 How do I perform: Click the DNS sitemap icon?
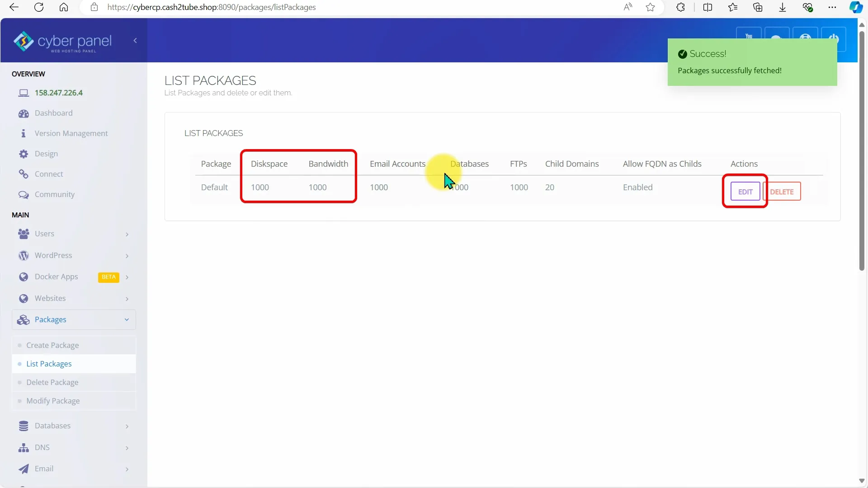(x=24, y=448)
